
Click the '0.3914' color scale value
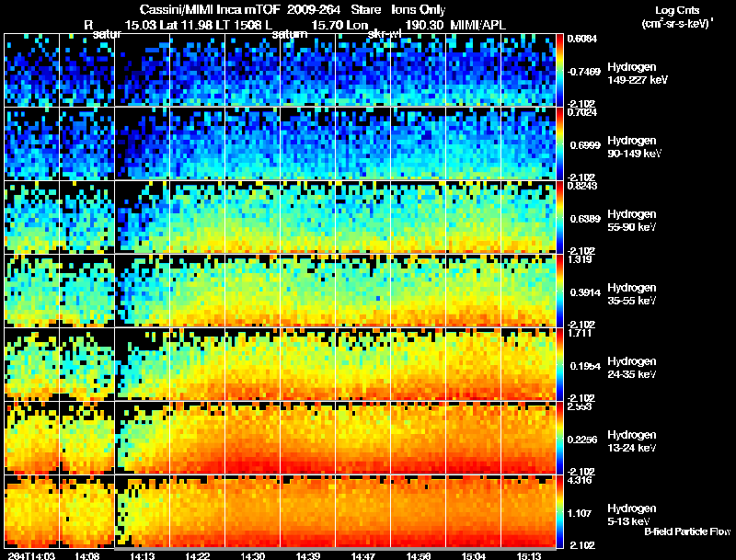(585, 292)
